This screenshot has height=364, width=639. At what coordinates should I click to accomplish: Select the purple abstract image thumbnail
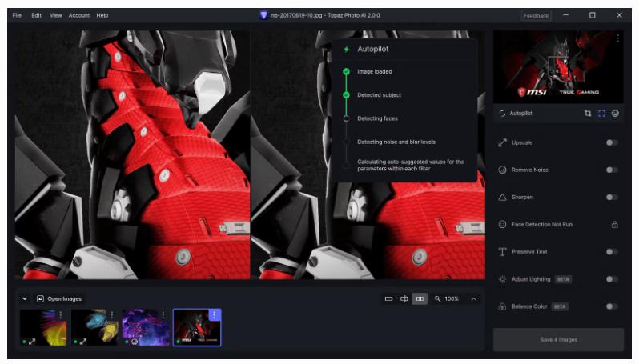[x=145, y=327]
